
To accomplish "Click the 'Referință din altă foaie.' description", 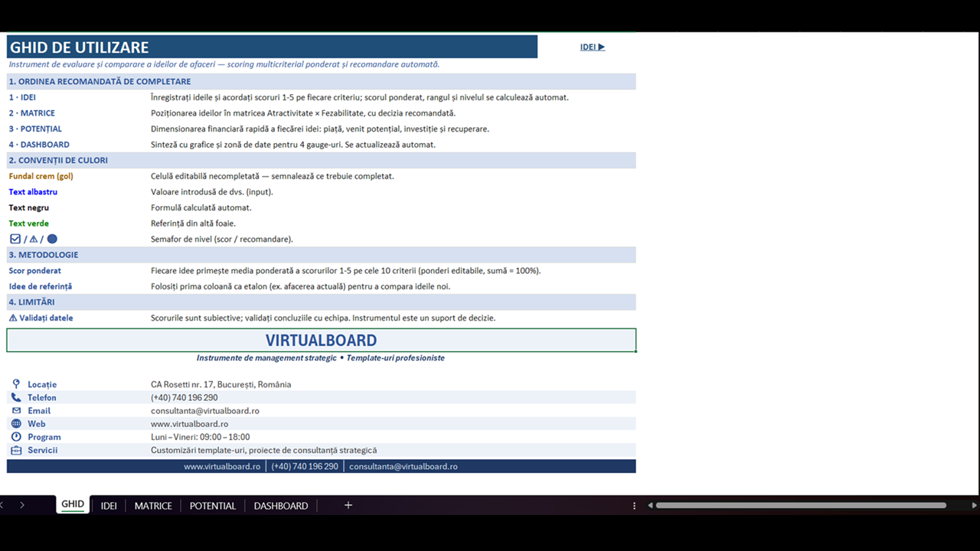I will point(193,223).
